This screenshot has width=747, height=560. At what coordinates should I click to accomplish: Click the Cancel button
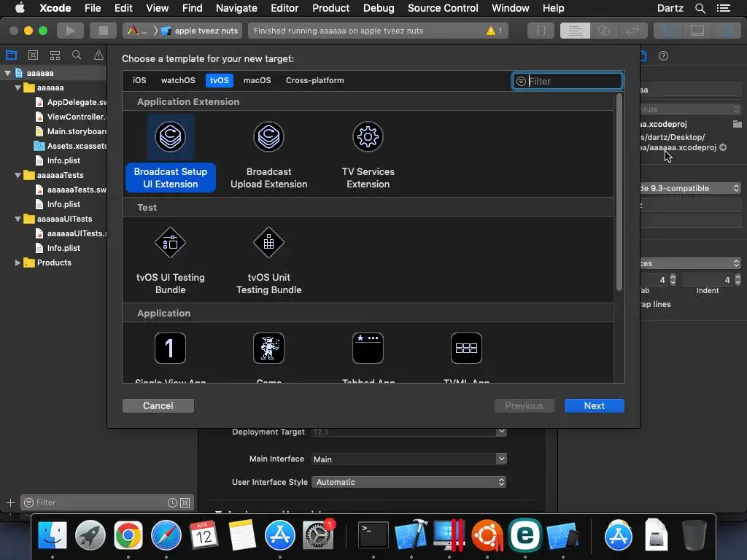pos(158,405)
